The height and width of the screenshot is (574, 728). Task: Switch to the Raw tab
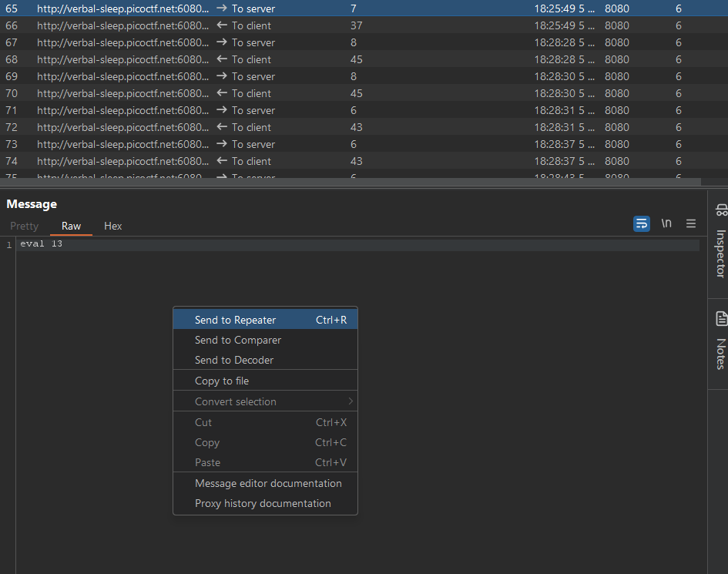tap(71, 227)
